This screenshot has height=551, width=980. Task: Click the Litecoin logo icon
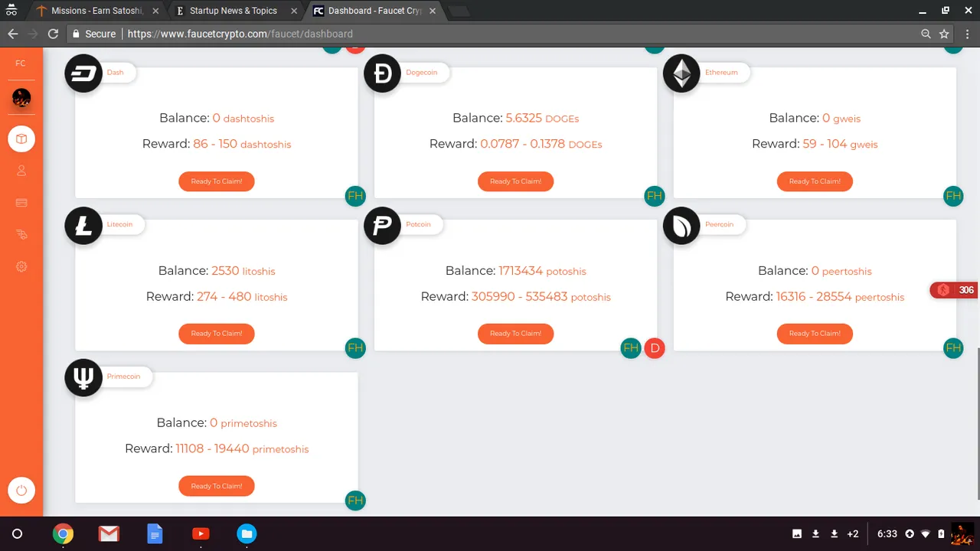[x=83, y=226]
